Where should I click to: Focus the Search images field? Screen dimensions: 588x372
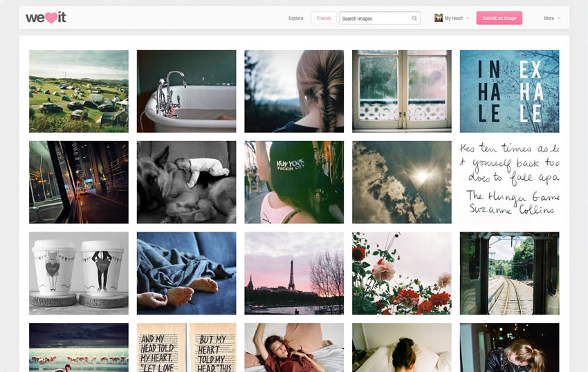click(x=380, y=18)
